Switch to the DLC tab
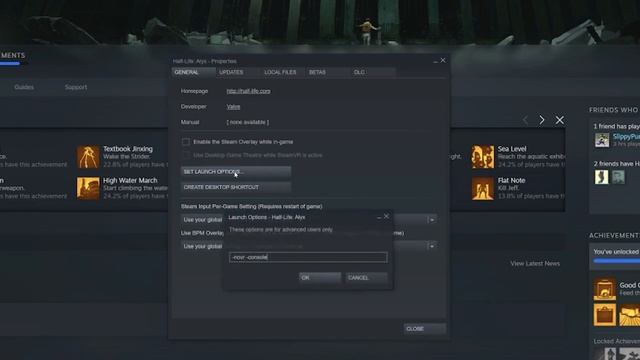 click(373, 72)
